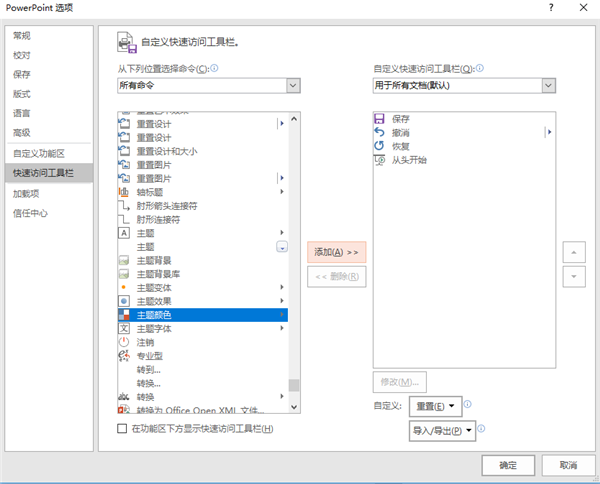Image resolution: width=600 pixels, height=484 pixels.
Task: Select the 肘形箭头连接符 connector icon
Action: (124, 205)
